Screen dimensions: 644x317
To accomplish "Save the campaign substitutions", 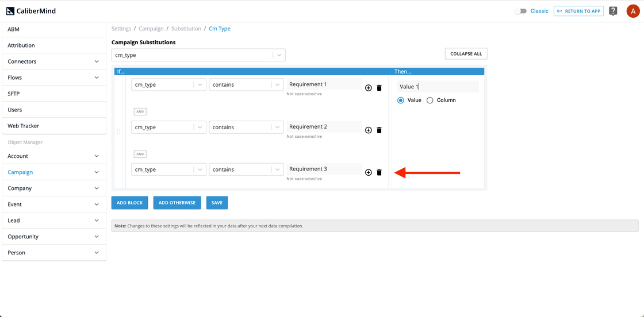I will [217, 203].
